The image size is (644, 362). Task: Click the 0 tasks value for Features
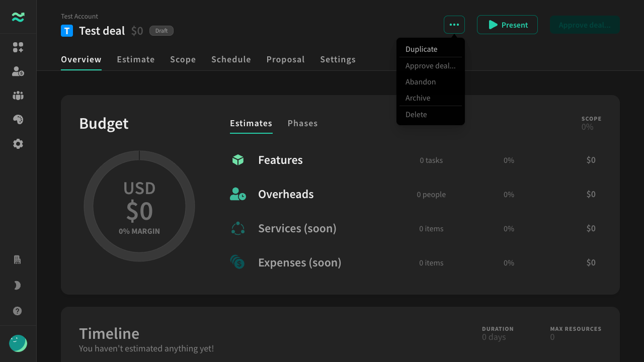432,160
